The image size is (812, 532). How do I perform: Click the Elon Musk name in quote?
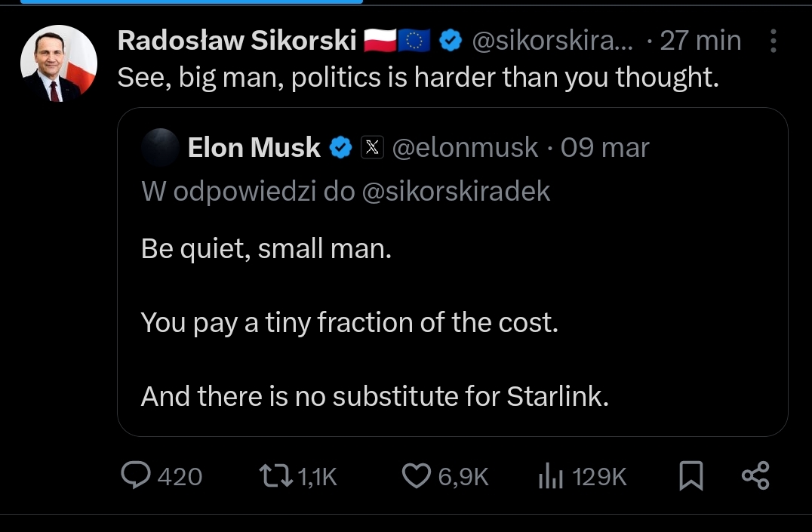[254, 148]
